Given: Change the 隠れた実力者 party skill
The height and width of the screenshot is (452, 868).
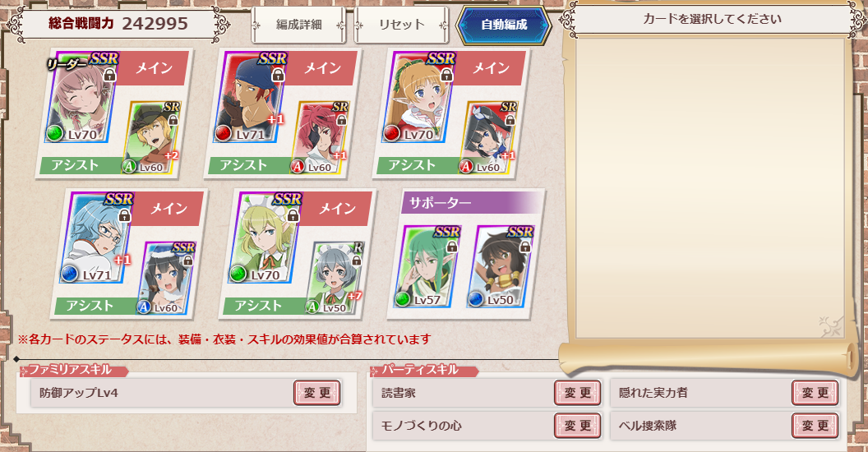Looking at the screenshot, I should (x=815, y=393).
